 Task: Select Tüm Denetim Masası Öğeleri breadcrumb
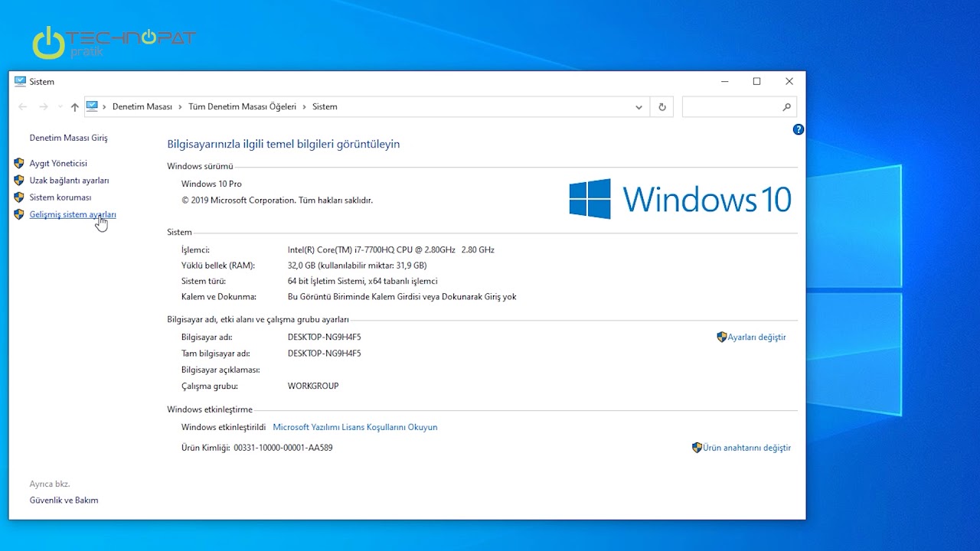[242, 107]
